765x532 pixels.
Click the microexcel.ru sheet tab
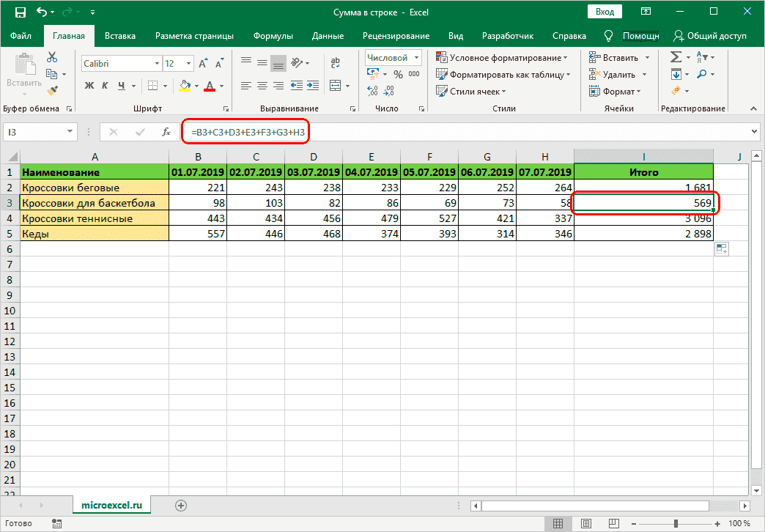tap(111, 505)
